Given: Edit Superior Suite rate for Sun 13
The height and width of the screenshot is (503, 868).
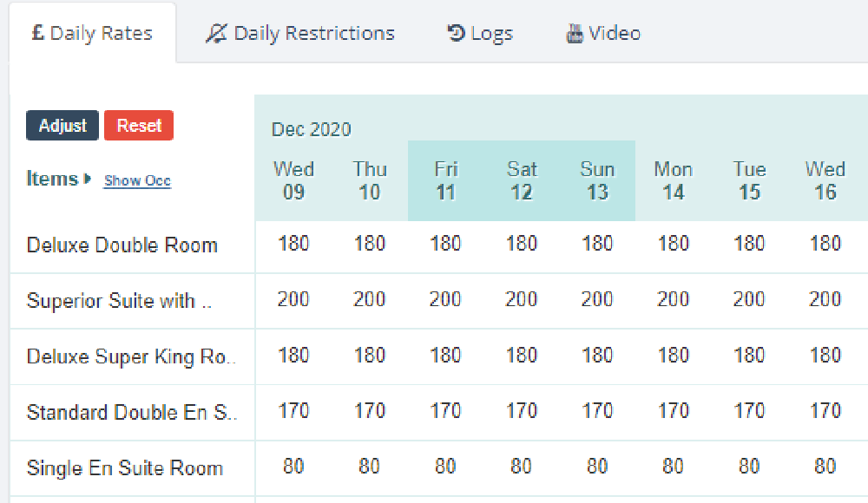Looking at the screenshot, I should (597, 299).
